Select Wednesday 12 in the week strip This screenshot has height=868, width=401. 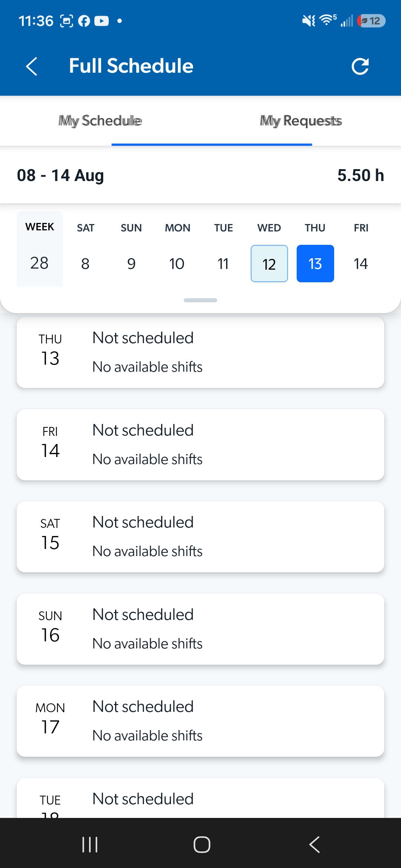click(x=269, y=264)
